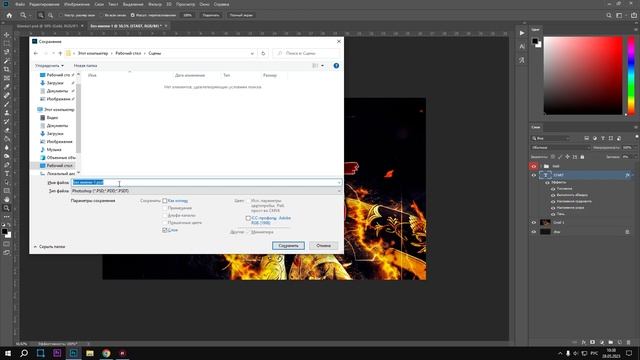Open Windows Start menu
The image size is (640, 360).
[8, 353]
